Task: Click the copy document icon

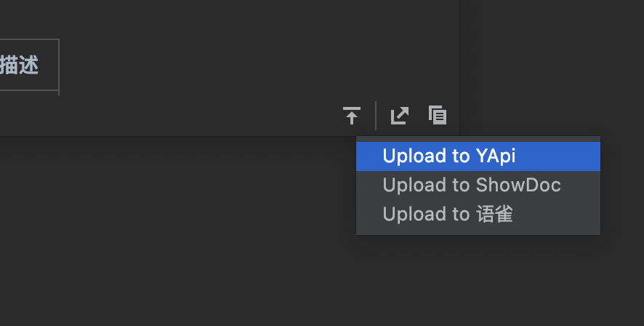Action: [x=438, y=115]
